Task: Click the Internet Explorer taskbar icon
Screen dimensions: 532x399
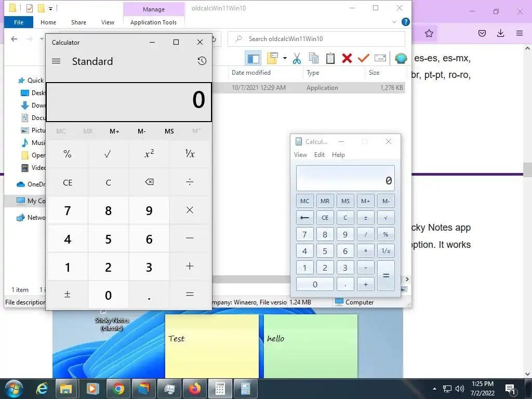Action: pos(42,389)
